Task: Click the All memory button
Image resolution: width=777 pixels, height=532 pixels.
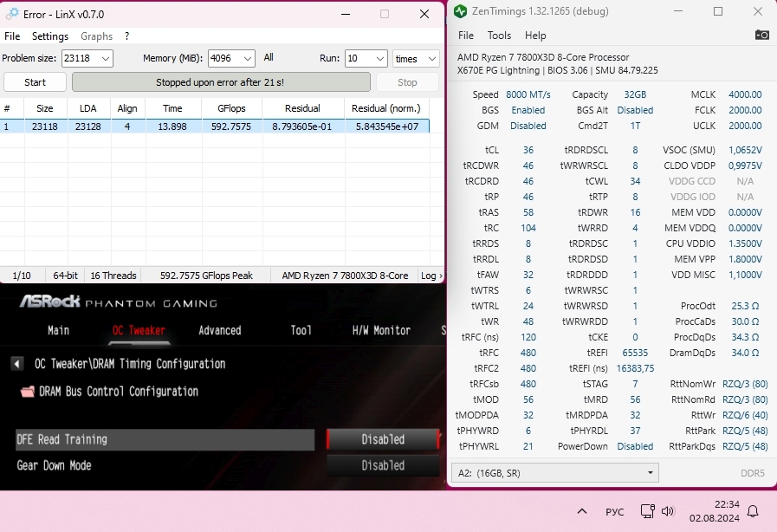Action: (x=269, y=57)
